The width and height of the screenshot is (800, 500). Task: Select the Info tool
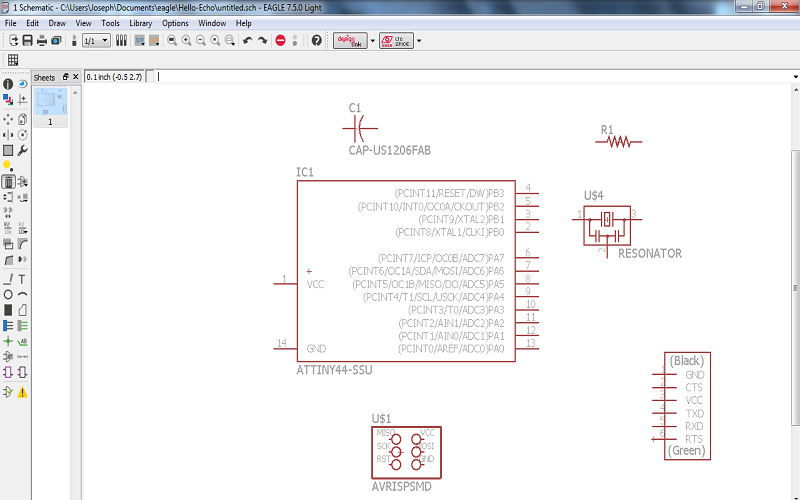(8, 84)
